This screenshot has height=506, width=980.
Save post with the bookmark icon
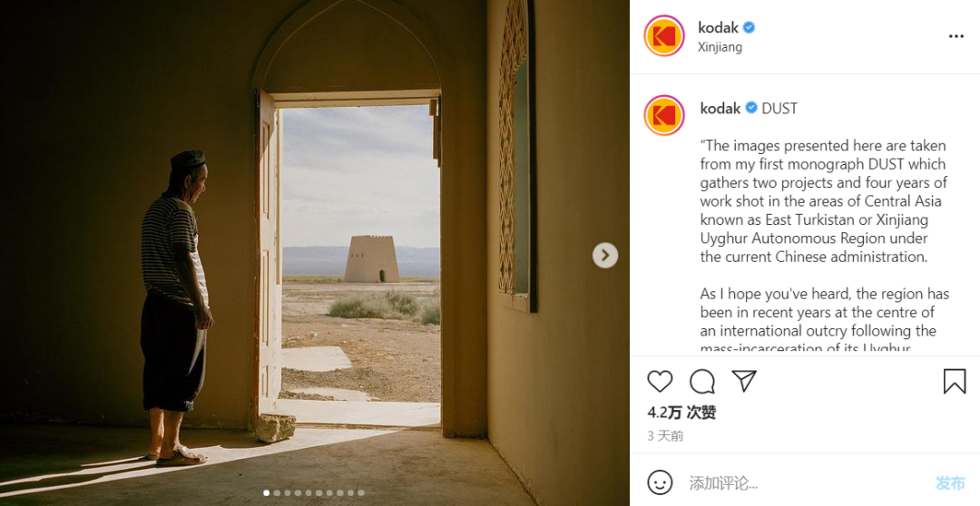tap(955, 381)
